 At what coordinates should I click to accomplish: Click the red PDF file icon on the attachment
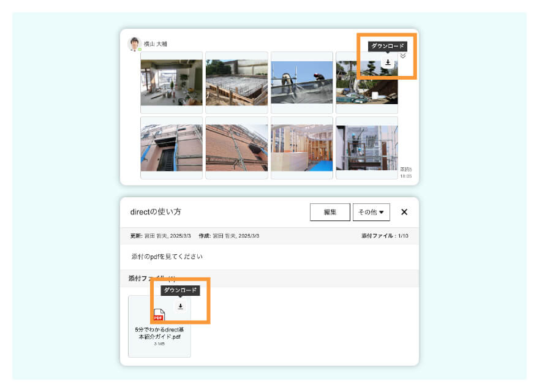tap(160, 315)
